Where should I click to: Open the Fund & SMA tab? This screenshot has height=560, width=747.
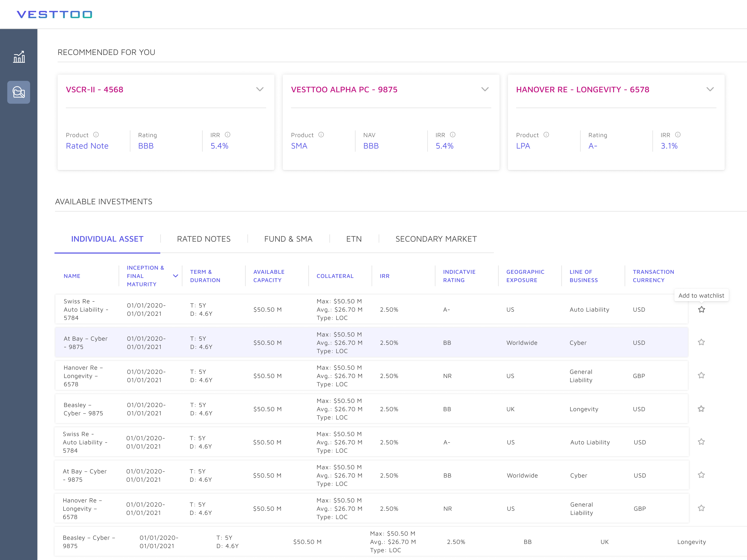[288, 239]
